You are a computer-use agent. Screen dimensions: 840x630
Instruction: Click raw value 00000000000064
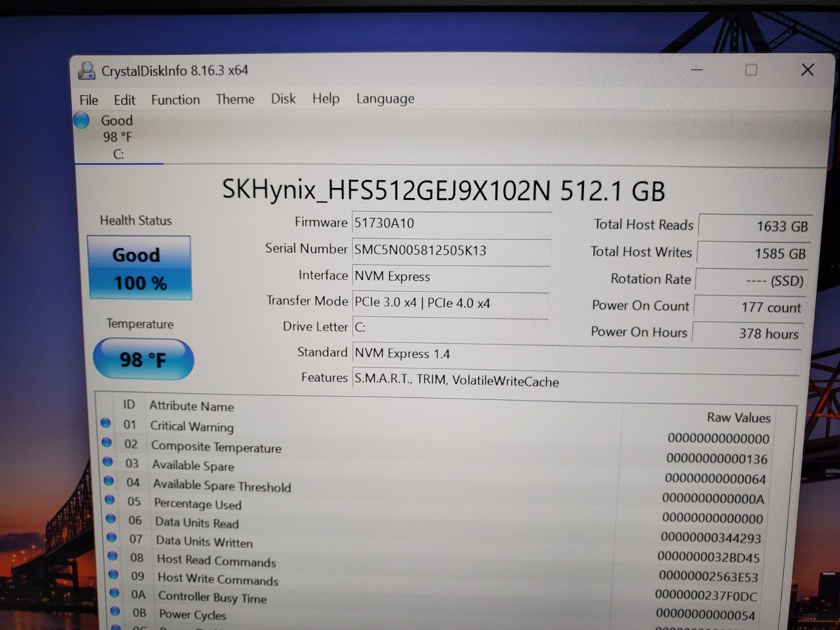tap(716, 479)
